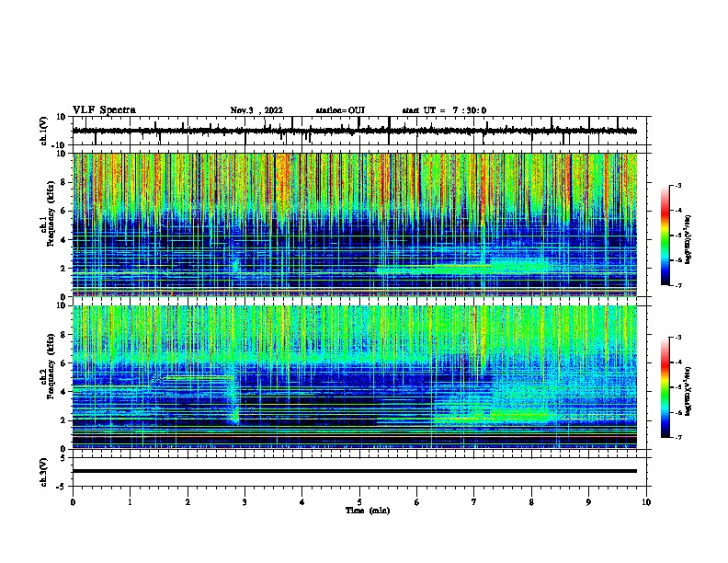Click the ch.2 "Frequency (kHz)" axis label
Image resolution: width=728 pixels, height=563 pixels.
click(51, 366)
